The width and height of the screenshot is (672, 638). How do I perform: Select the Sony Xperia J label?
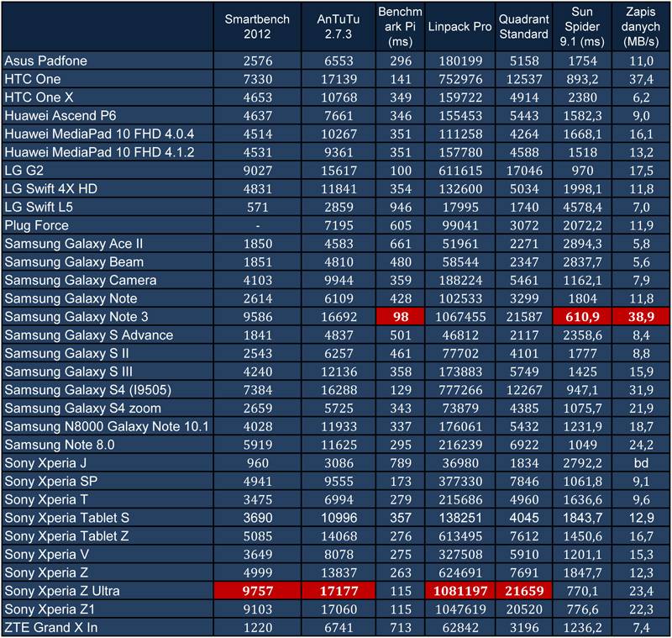(x=45, y=463)
